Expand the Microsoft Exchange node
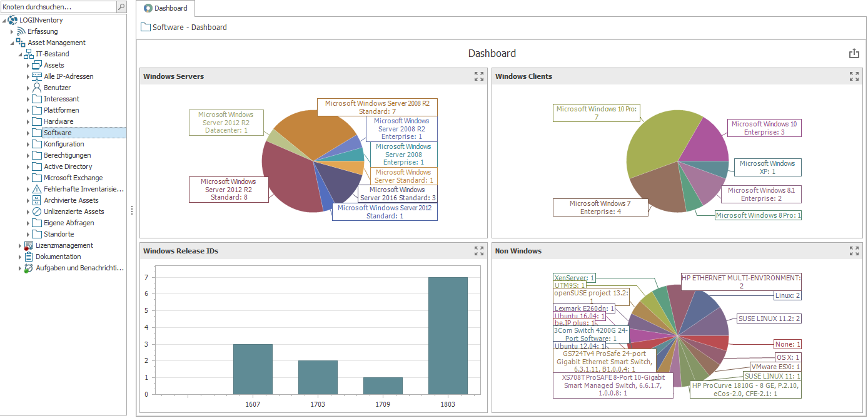The width and height of the screenshot is (868, 418). 28,178
